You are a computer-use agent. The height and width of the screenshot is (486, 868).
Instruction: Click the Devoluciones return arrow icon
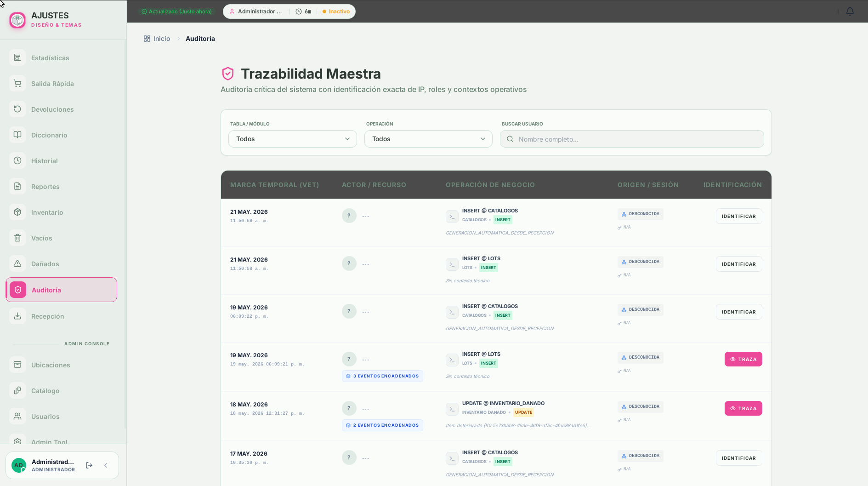point(17,109)
